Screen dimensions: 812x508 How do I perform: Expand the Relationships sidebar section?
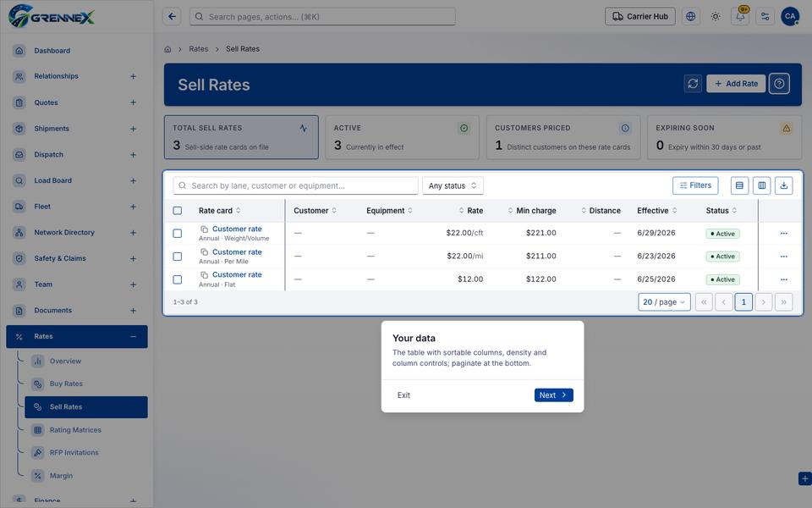click(133, 76)
